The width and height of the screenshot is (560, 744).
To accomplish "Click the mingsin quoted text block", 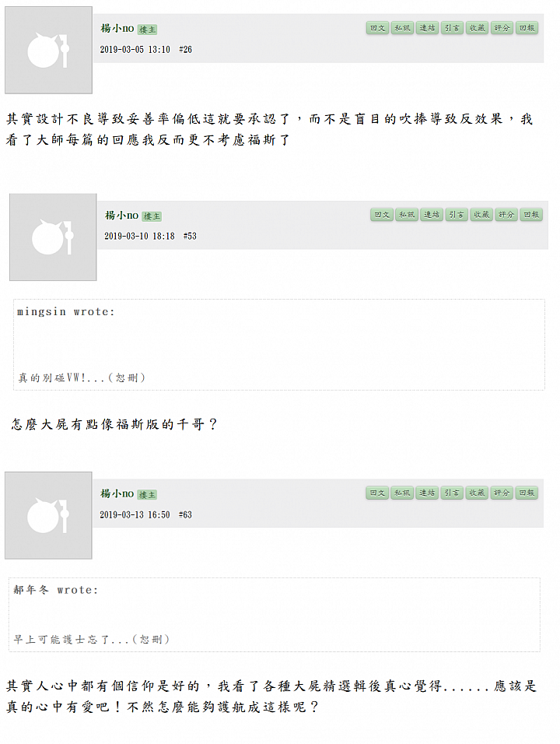I will point(278,345).
